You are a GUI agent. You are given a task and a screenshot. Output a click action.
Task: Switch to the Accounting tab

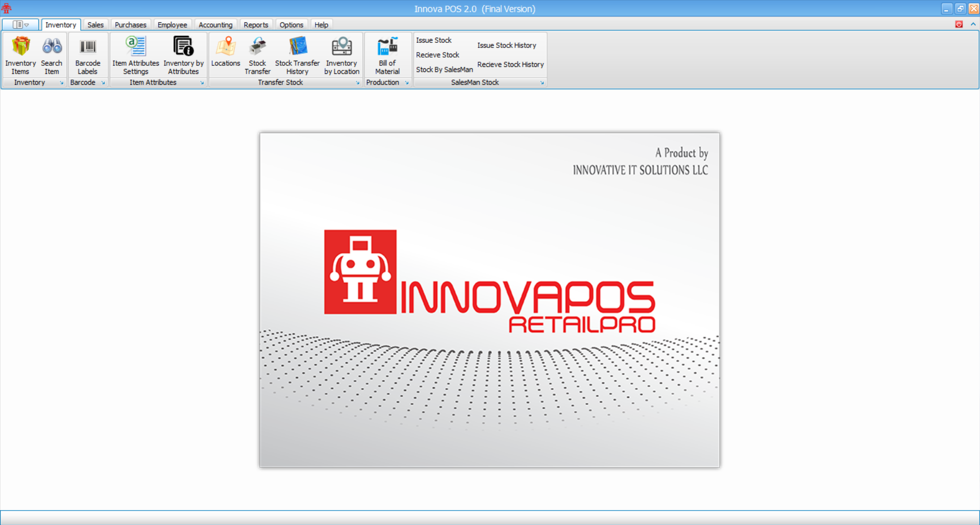point(215,24)
